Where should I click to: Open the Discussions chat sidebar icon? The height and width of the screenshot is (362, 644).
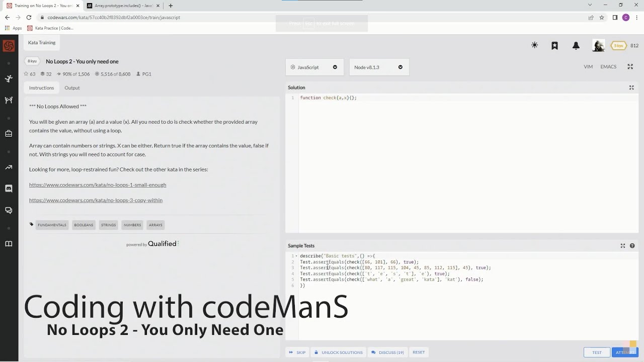[9, 210]
